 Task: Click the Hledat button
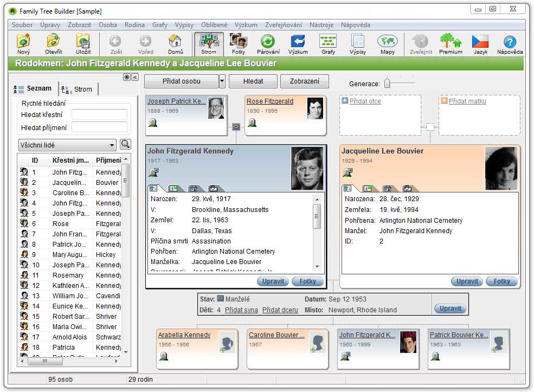coord(253,81)
